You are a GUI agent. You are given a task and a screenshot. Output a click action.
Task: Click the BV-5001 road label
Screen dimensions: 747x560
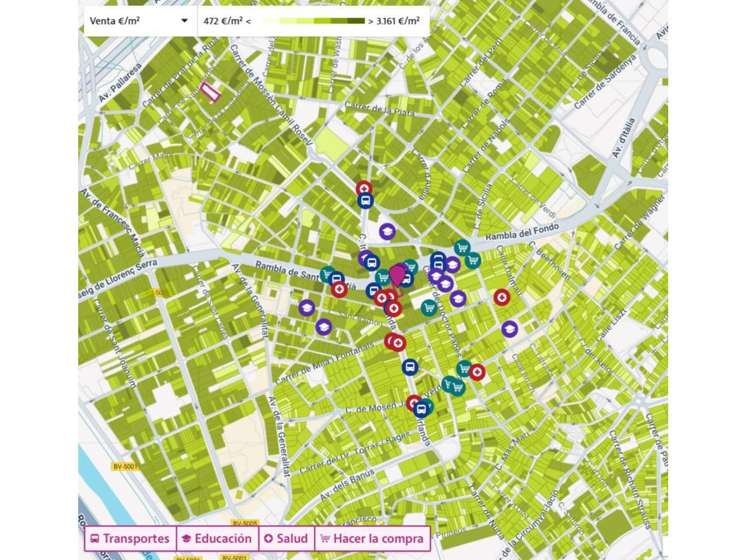[x=124, y=467]
